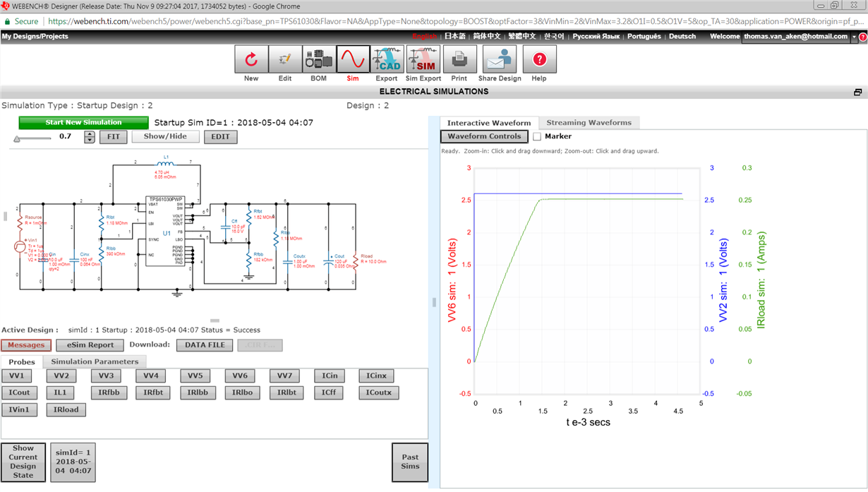Viewport: 868px width, 492px height.
Task: Select inductor L1 in the schematic
Action: (x=167, y=165)
